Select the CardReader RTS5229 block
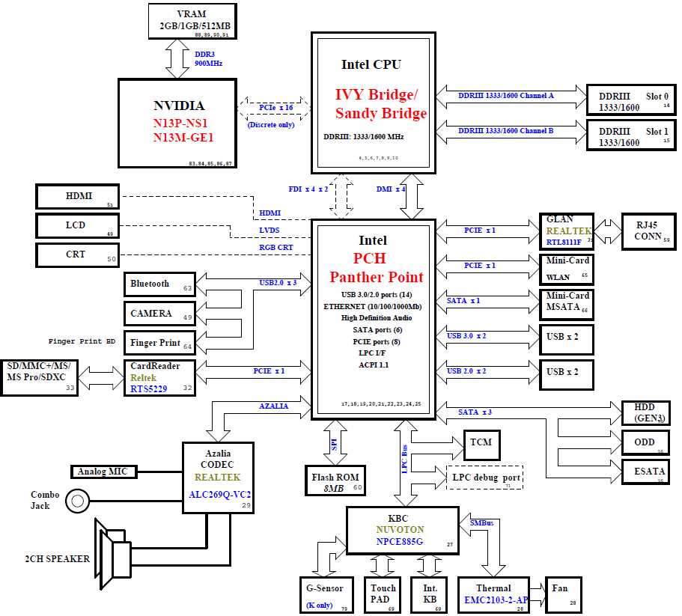 point(159,378)
